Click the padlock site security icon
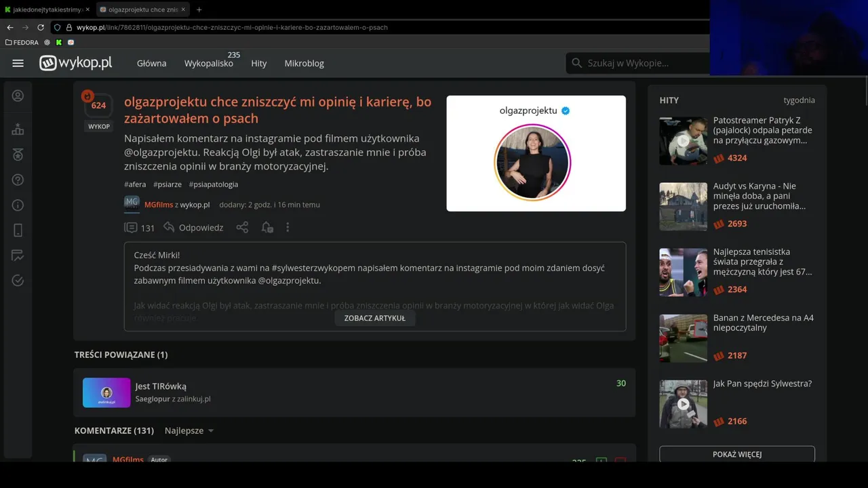The width and height of the screenshot is (868, 488). [69, 28]
